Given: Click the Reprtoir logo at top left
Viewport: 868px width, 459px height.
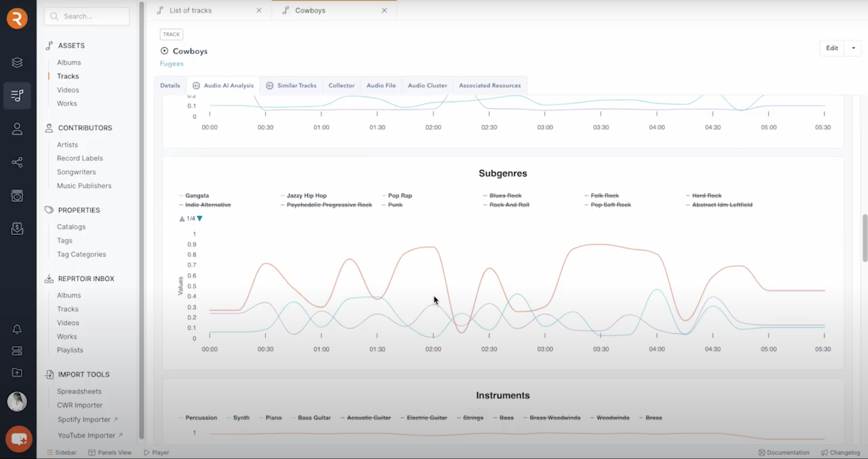Looking at the screenshot, I should click(x=17, y=19).
